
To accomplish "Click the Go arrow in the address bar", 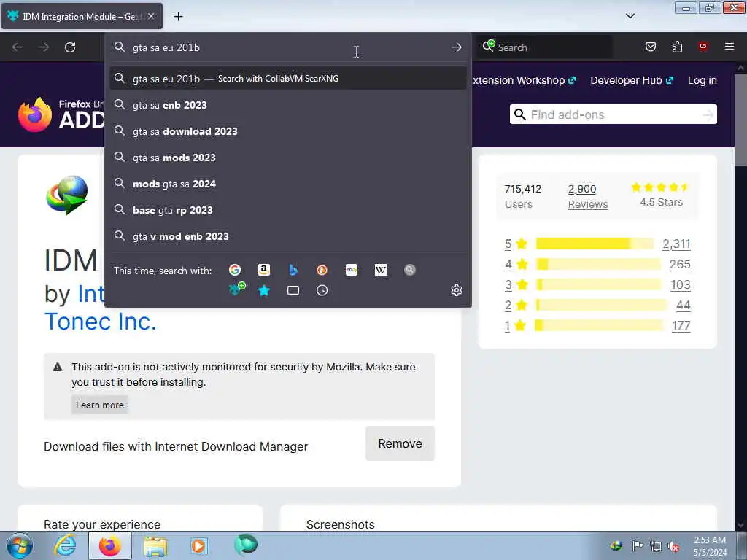I will pos(457,47).
